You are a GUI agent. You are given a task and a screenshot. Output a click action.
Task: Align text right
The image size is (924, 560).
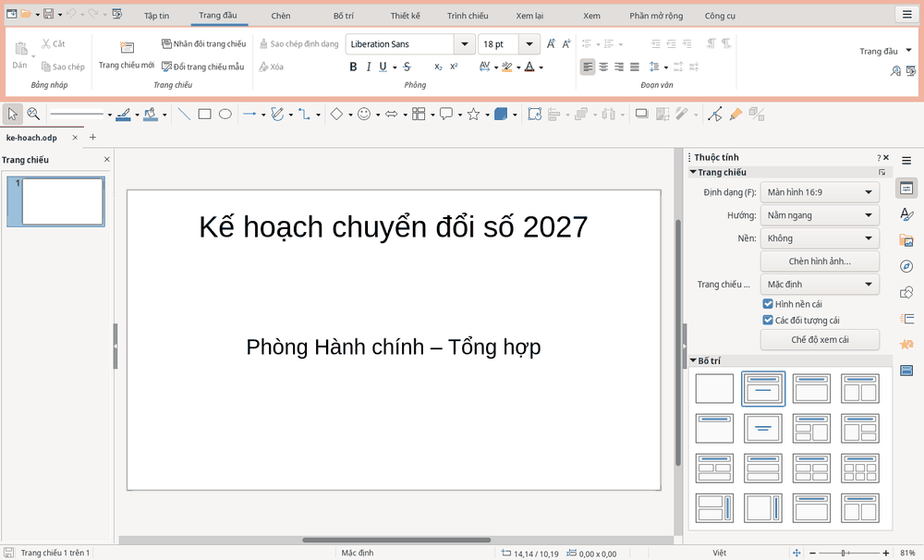619,67
